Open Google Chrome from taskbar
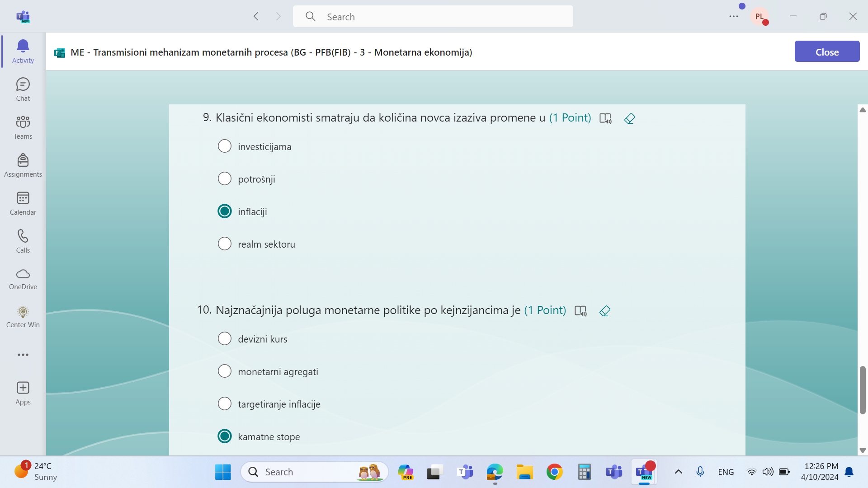Viewport: 868px width, 488px height. pyautogui.click(x=555, y=472)
